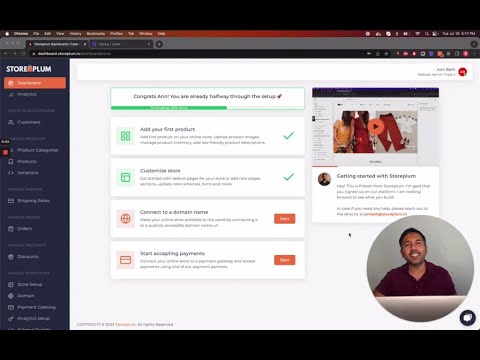This screenshot has height=360, width=480.
Task: Reload the page
Action: (x=23, y=54)
